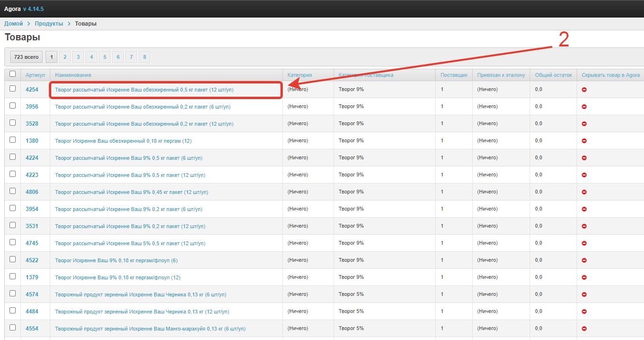
Task: Open product Творог Искренне Ваш обезжиренный 0,18 кг
Action: point(123,141)
